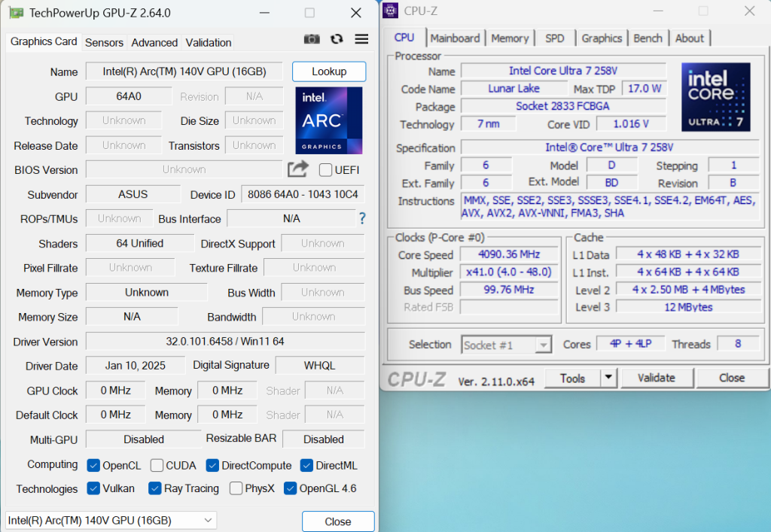Click the Bus Interface question mark icon
Image resolution: width=771 pixels, height=532 pixels.
(362, 219)
